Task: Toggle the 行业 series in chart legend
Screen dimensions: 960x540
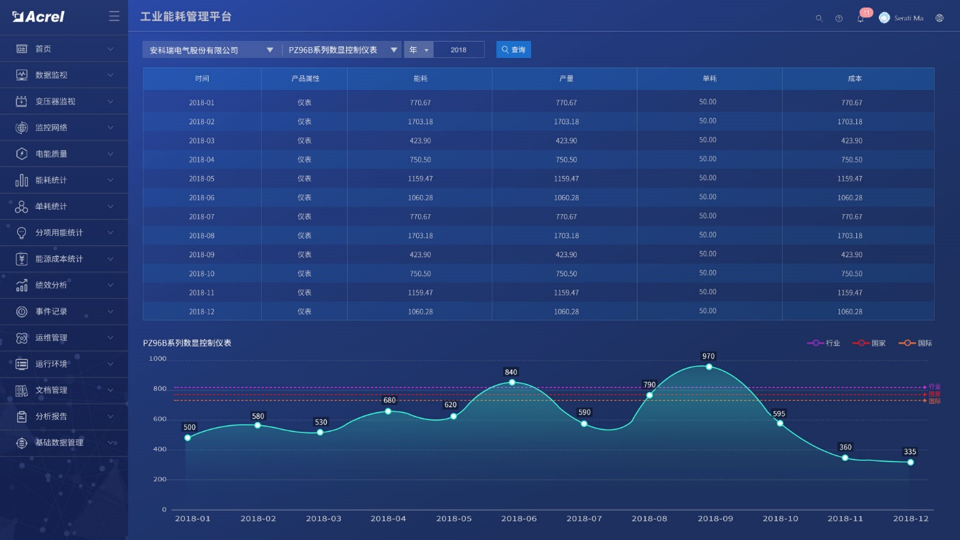Action: tap(824, 343)
